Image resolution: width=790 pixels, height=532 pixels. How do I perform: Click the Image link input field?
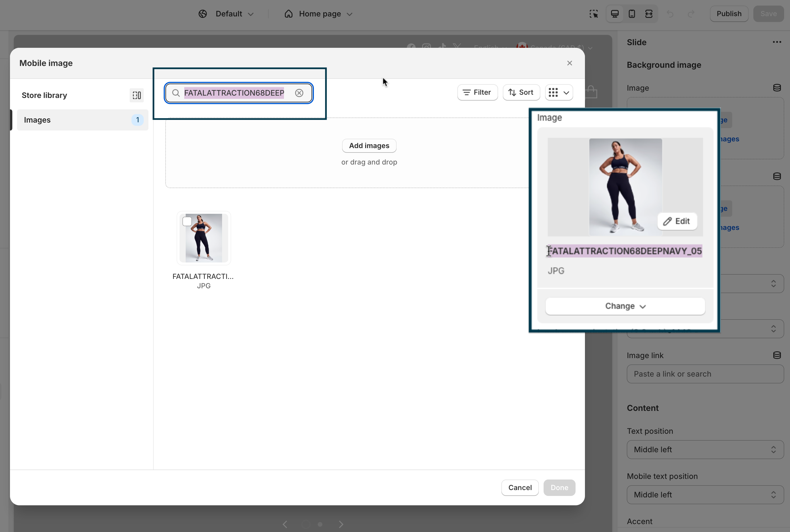click(705, 374)
